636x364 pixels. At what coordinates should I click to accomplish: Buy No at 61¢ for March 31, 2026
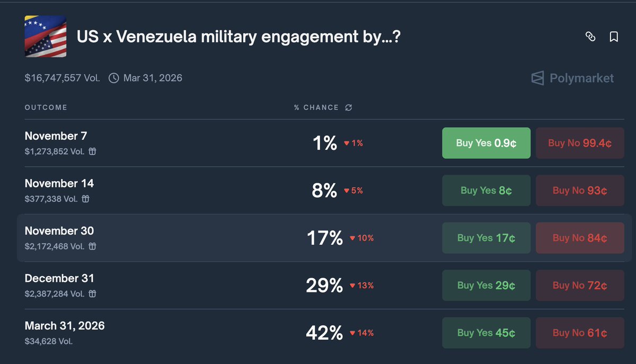580,333
